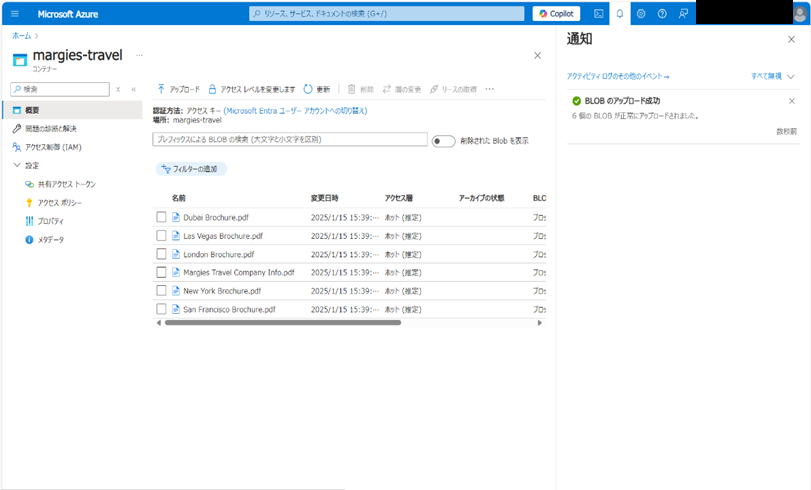Sort by 変更日時 column header
811x490 pixels.
[x=324, y=198]
